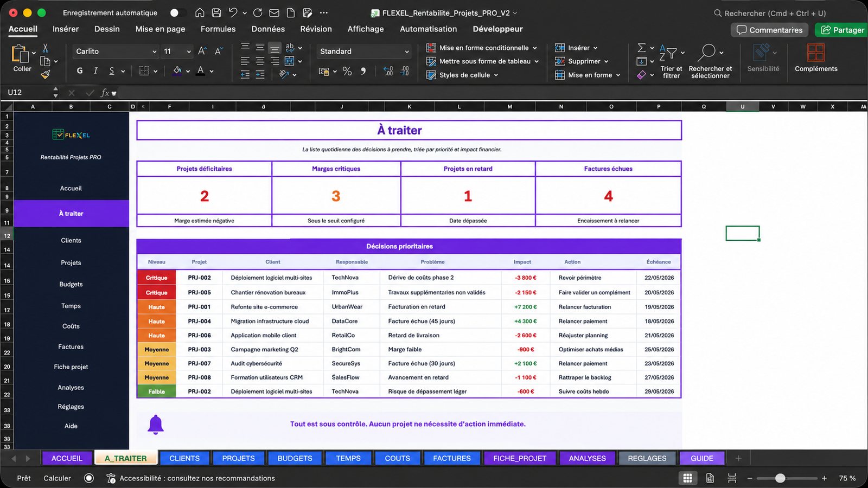Click the Format Painter brush icon

coord(46,74)
